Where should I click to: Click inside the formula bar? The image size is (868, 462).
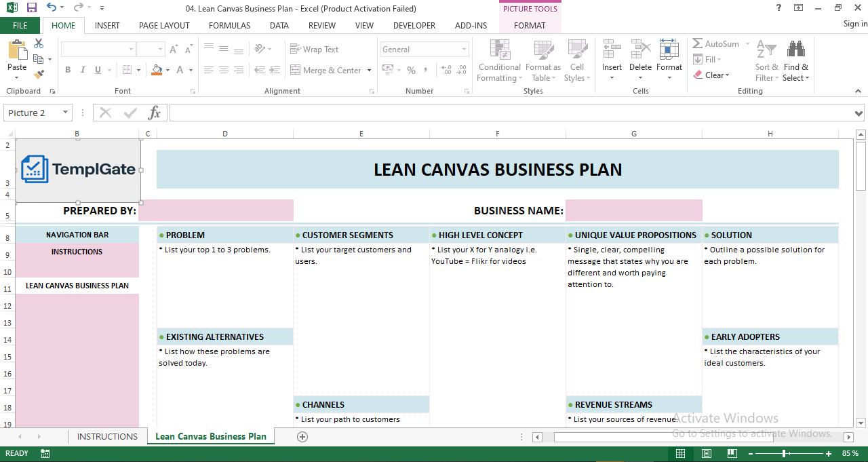[x=511, y=113]
